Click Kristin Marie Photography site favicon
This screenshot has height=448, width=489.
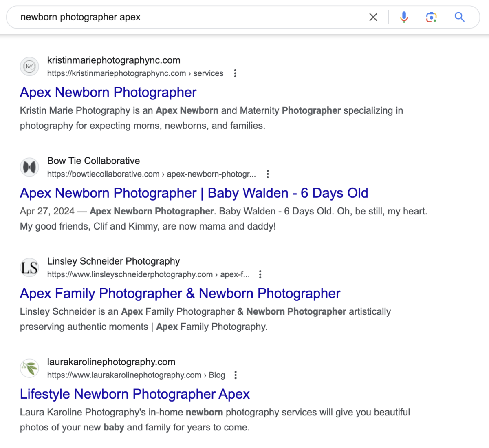coord(29,66)
